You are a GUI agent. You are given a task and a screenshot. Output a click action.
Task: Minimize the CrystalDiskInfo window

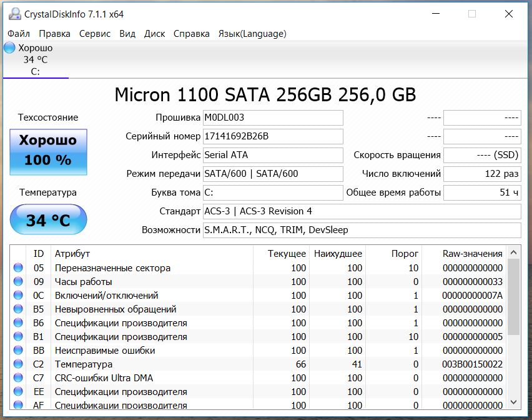tap(436, 14)
